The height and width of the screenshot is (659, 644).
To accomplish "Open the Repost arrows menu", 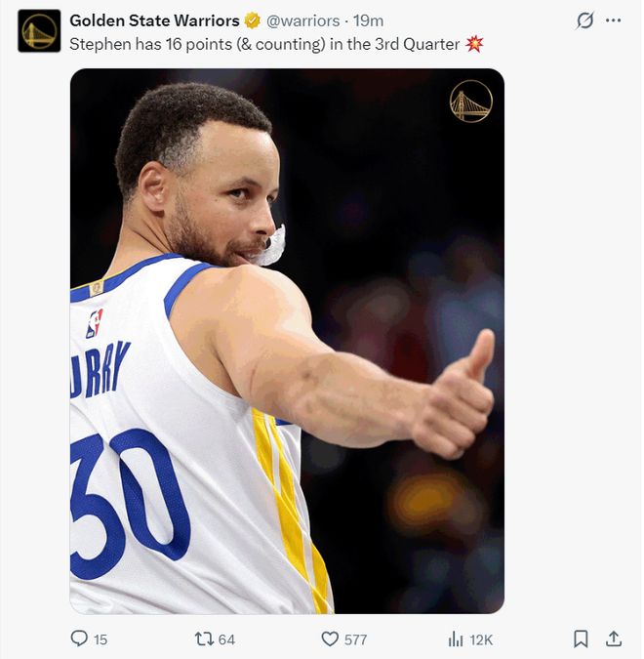I will point(204,638).
